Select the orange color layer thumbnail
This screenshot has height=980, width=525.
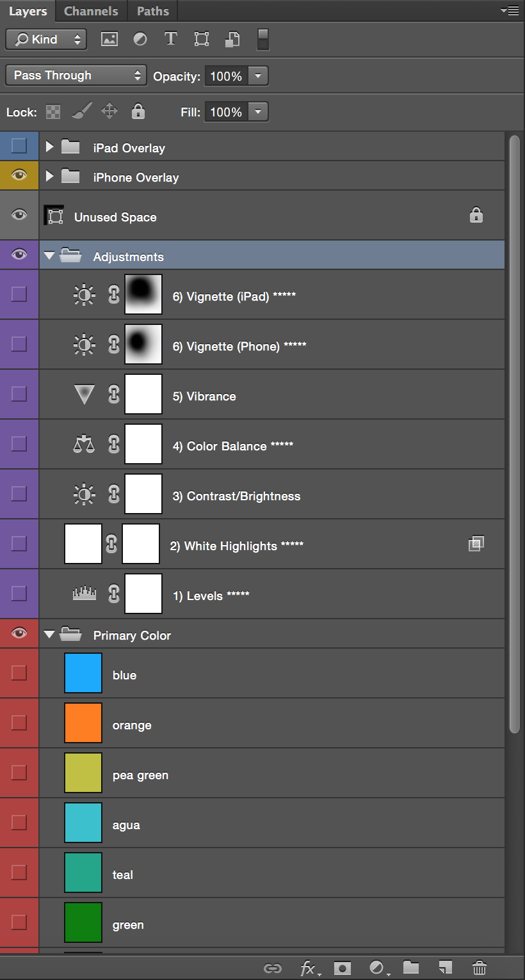[x=83, y=723]
